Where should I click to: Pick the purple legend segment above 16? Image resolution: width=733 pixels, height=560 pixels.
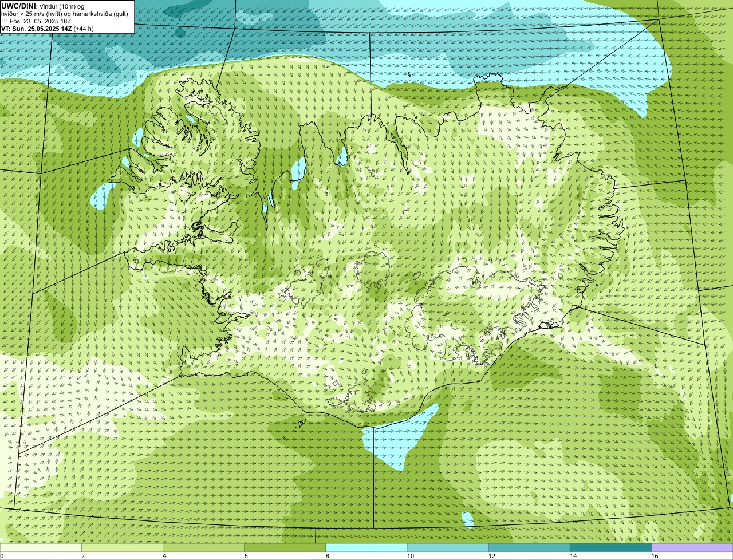coord(692,548)
